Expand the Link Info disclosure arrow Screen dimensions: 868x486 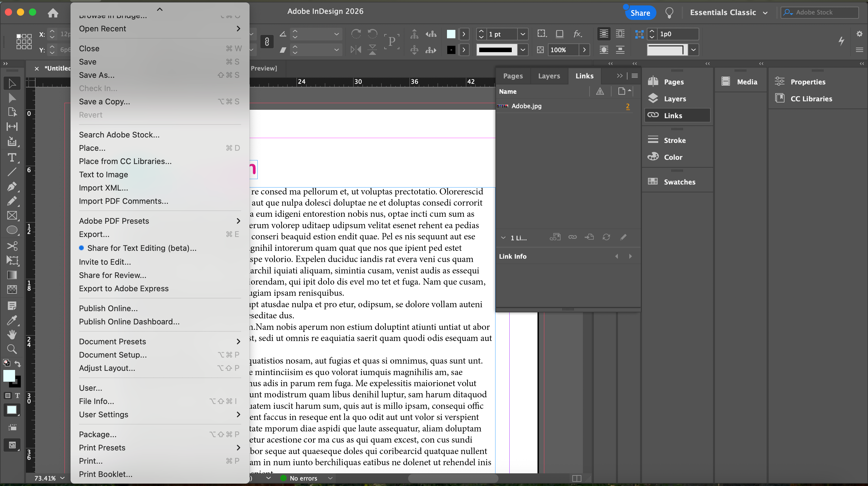tap(503, 238)
